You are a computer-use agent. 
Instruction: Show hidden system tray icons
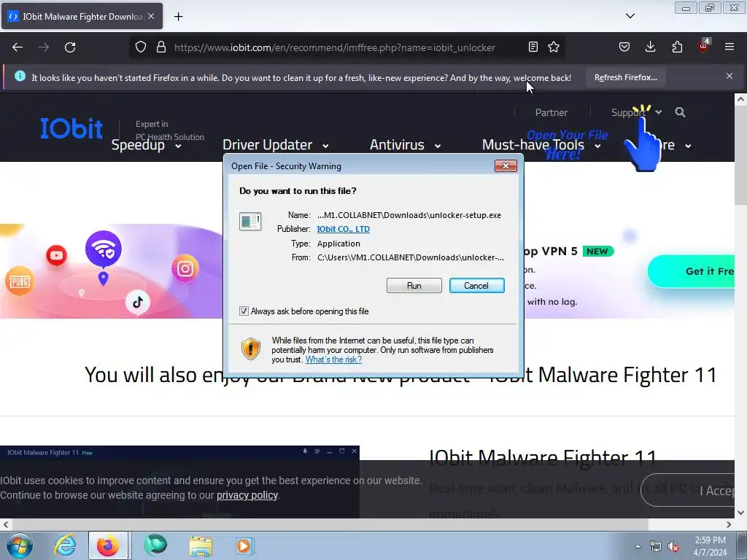(x=638, y=546)
